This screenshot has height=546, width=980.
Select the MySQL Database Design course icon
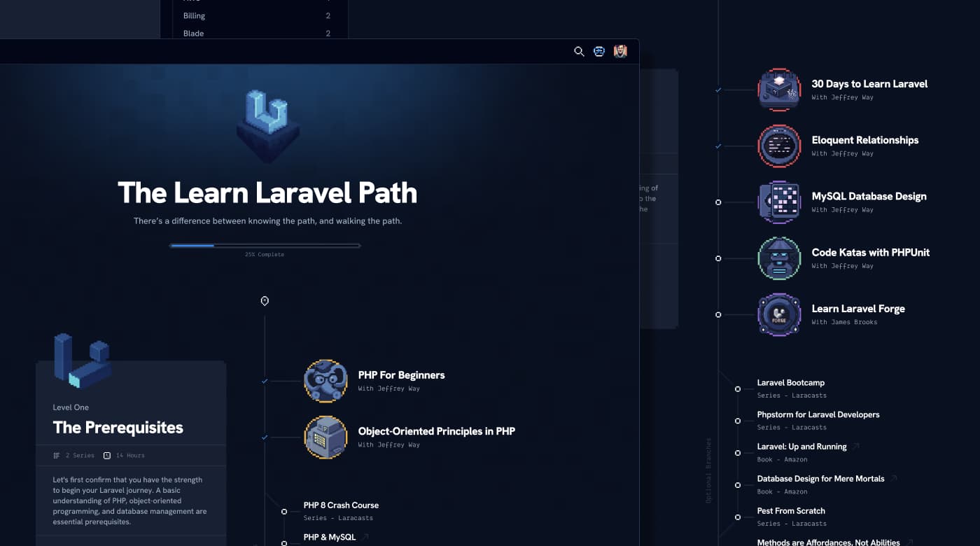click(x=779, y=202)
